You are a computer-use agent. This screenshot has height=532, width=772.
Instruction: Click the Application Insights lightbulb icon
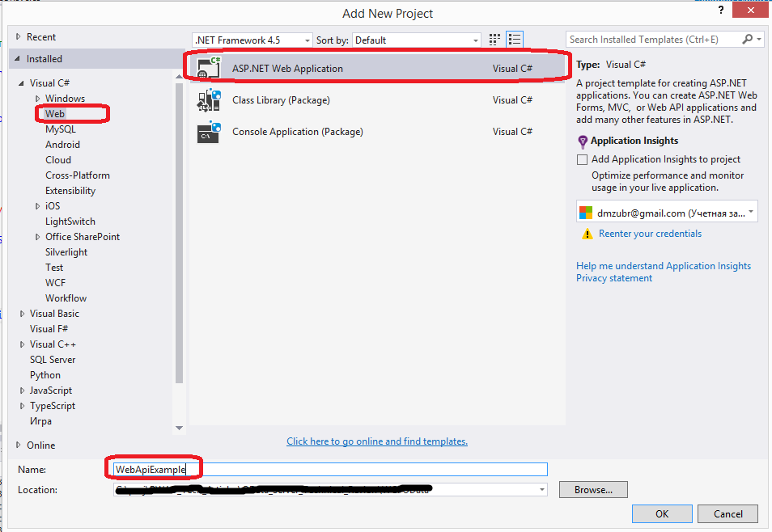pos(583,141)
